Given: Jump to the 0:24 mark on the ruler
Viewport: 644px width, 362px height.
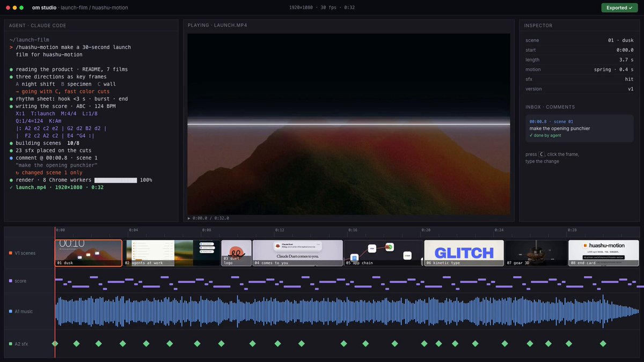Looking at the screenshot, I should tap(499, 230).
